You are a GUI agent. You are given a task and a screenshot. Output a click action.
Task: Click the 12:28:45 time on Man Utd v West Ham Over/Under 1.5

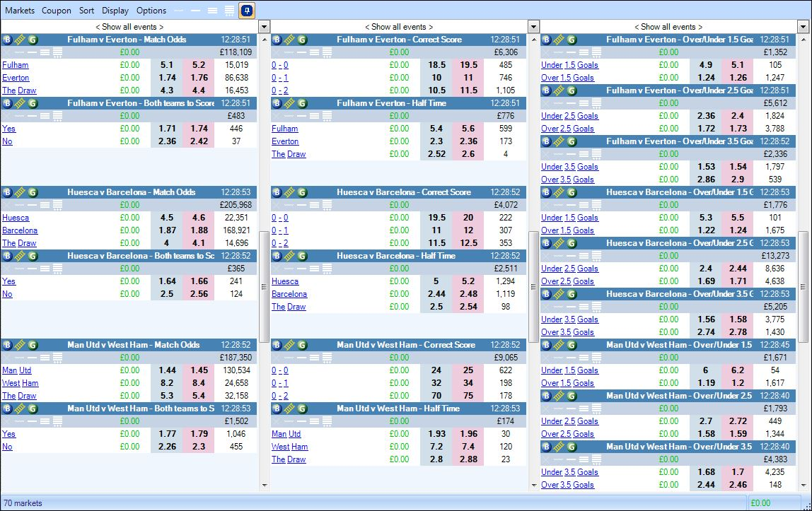(775, 344)
